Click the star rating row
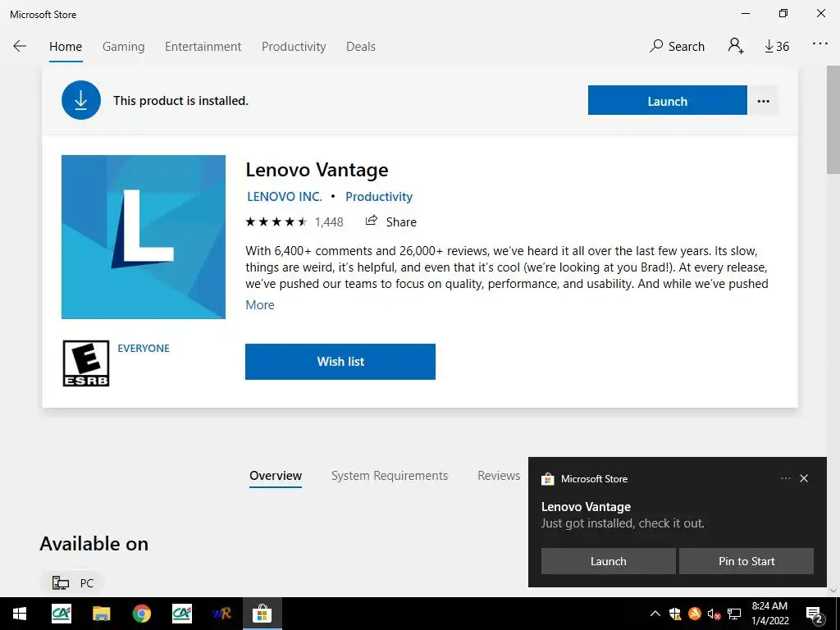Screen dimensions: 840x630 tap(276, 221)
